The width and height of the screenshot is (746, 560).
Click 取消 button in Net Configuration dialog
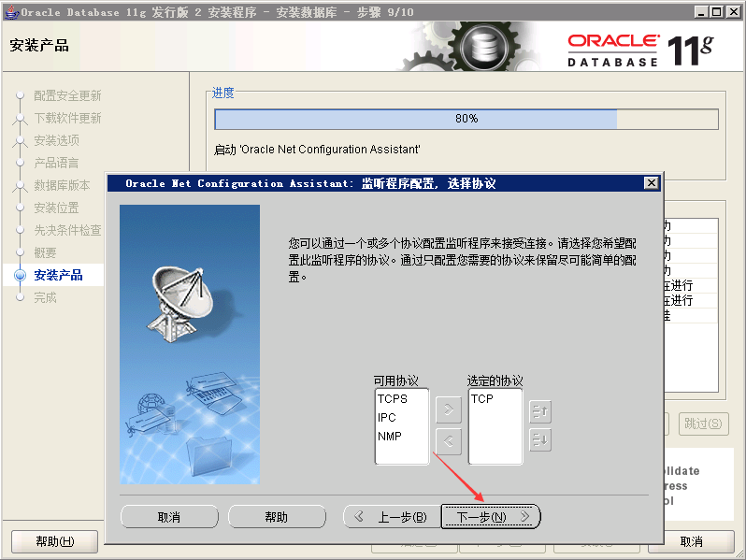click(169, 517)
